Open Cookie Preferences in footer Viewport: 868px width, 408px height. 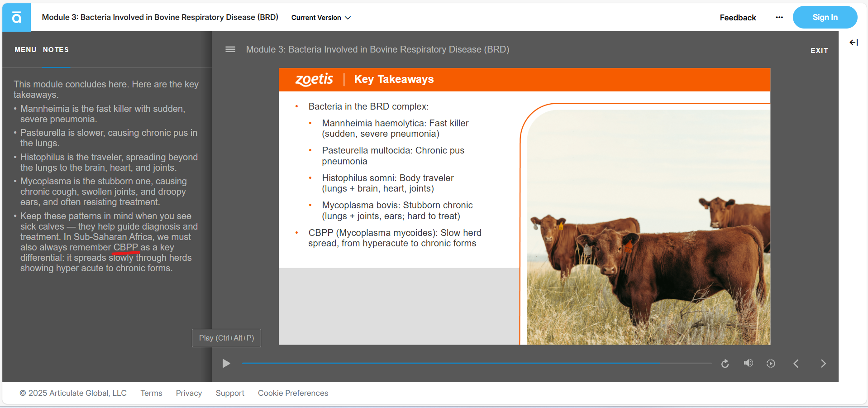pos(293,393)
